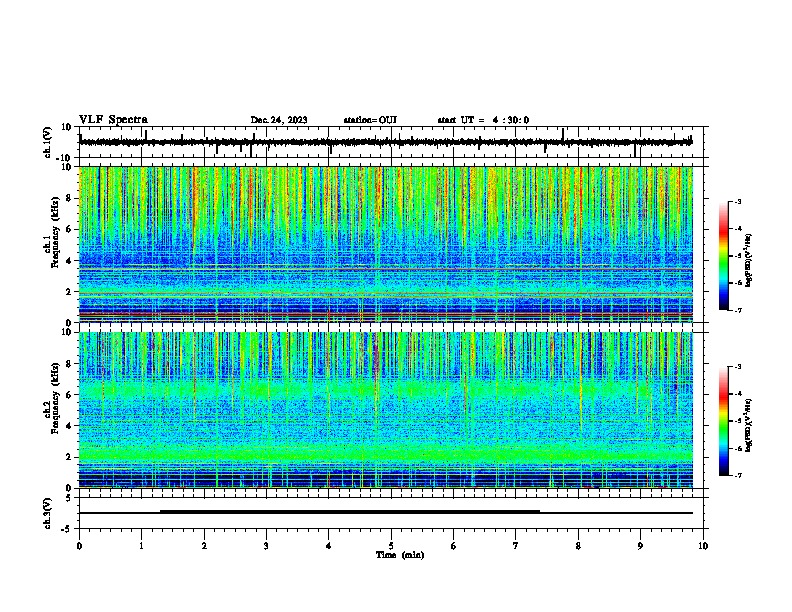Click tick label "9" on the time axis
The image size is (792, 612).
click(x=640, y=546)
